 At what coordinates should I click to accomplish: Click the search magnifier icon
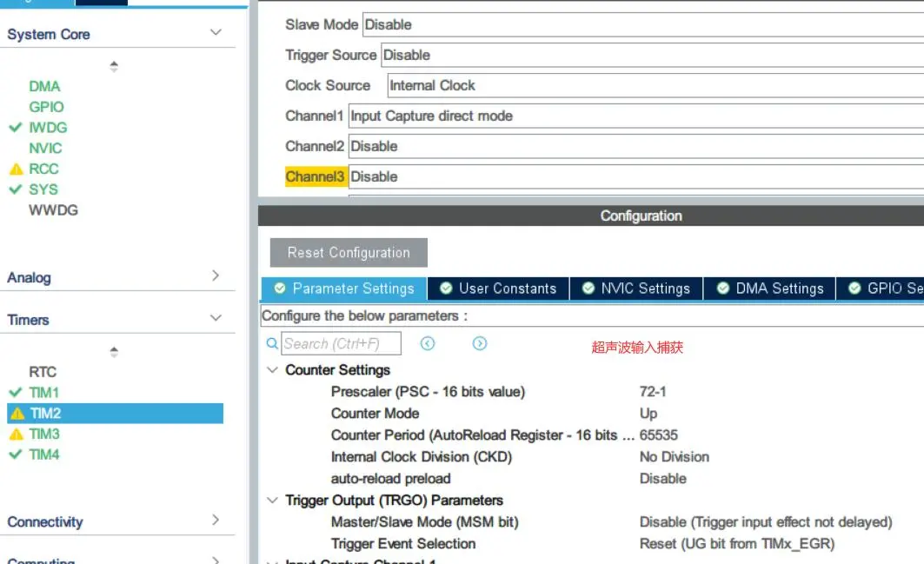click(272, 343)
